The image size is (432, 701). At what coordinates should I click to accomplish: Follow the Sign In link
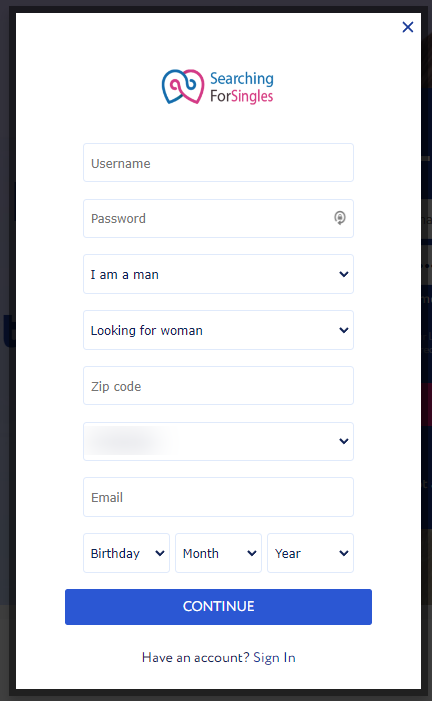point(274,658)
